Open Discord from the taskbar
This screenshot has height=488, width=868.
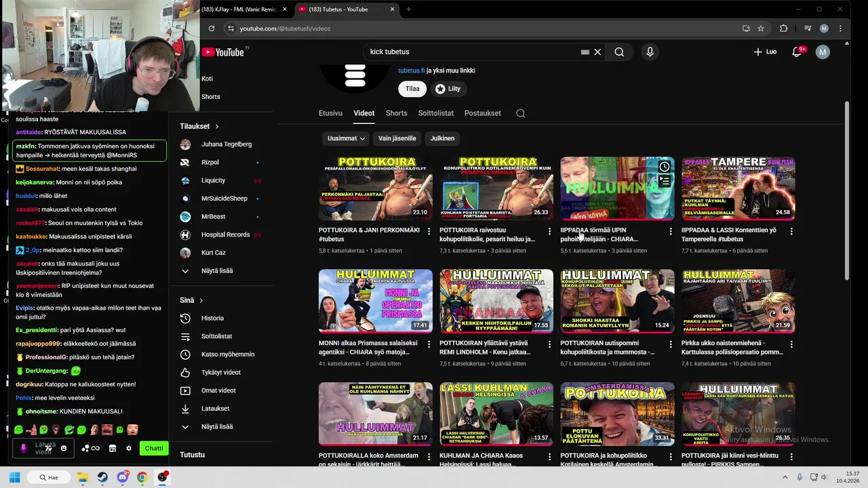coord(122,477)
